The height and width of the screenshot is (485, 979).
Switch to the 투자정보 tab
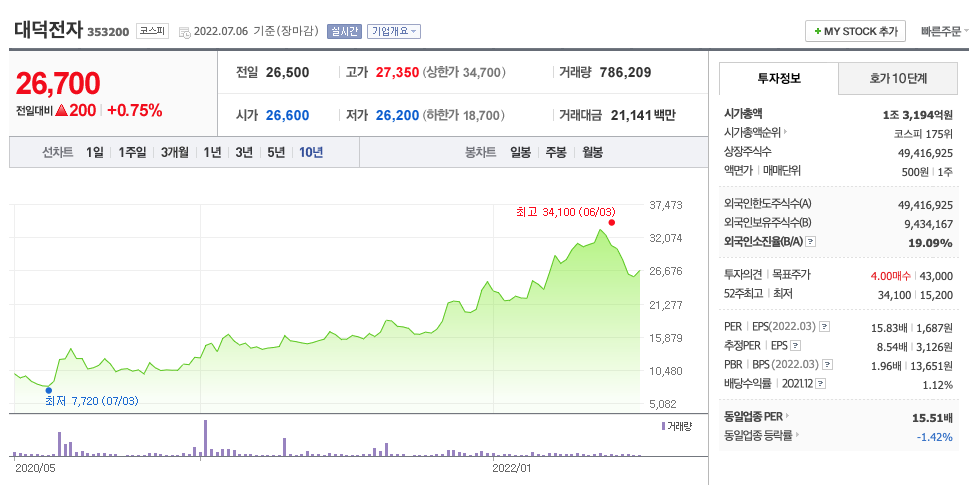(779, 78)
